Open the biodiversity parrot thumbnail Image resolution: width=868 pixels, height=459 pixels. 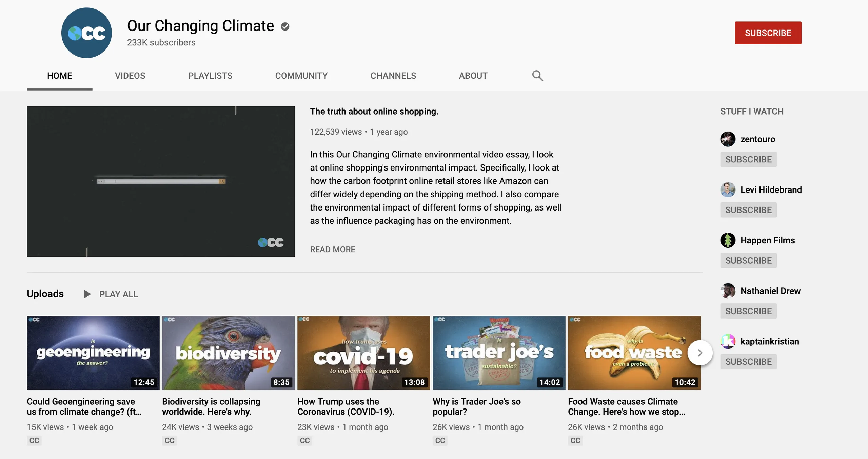(x=228, y=353)
